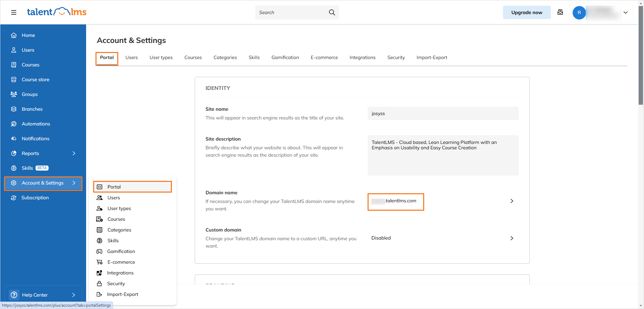Toggle the hamburger menu icon

point(14,12)
